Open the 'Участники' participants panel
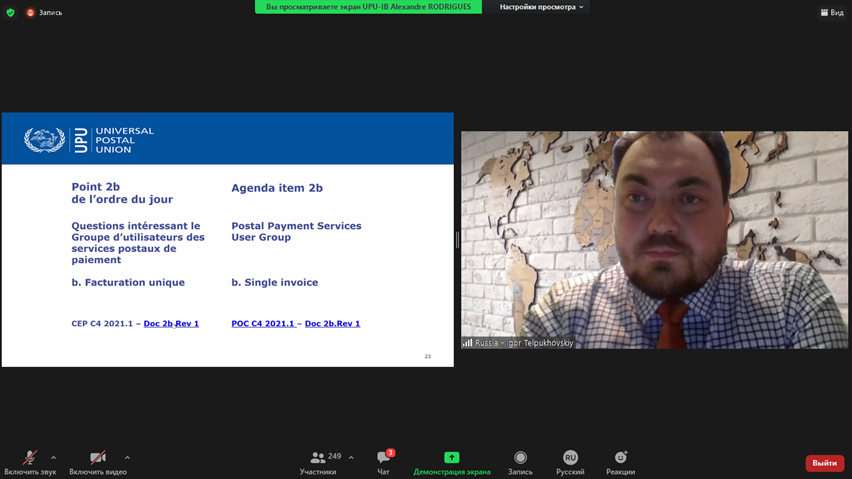This screenshot has width=852, height=479. pos(318,463)
